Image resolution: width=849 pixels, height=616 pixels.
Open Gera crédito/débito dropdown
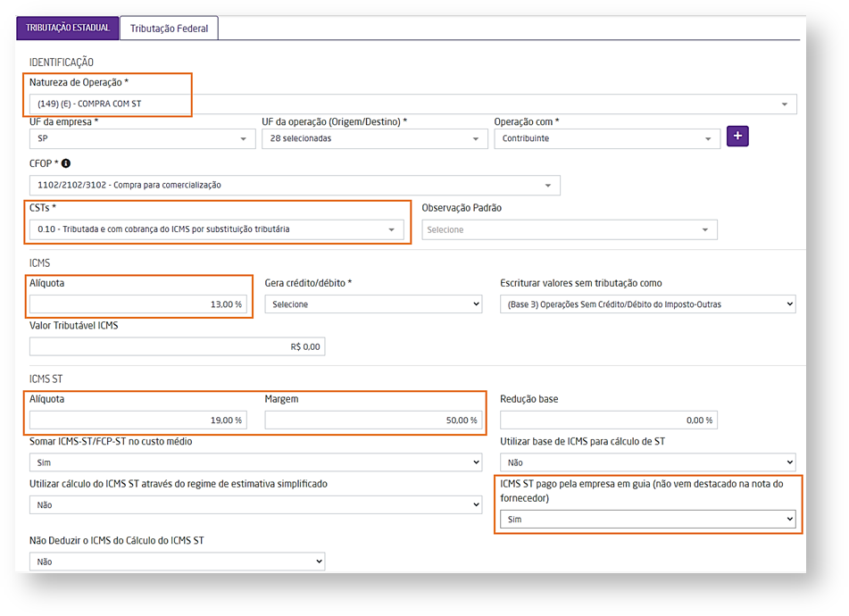(373, 304)
